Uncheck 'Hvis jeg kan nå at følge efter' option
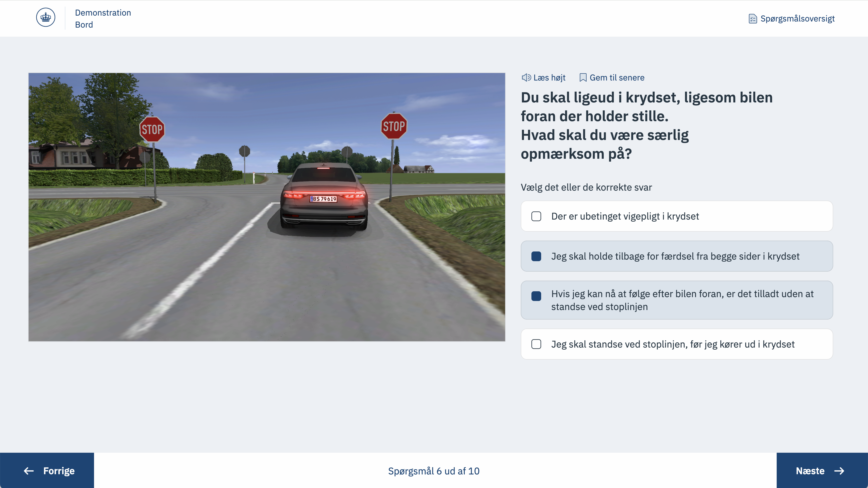The height and width of the screenshot is (488, 868). click(536, 296)
